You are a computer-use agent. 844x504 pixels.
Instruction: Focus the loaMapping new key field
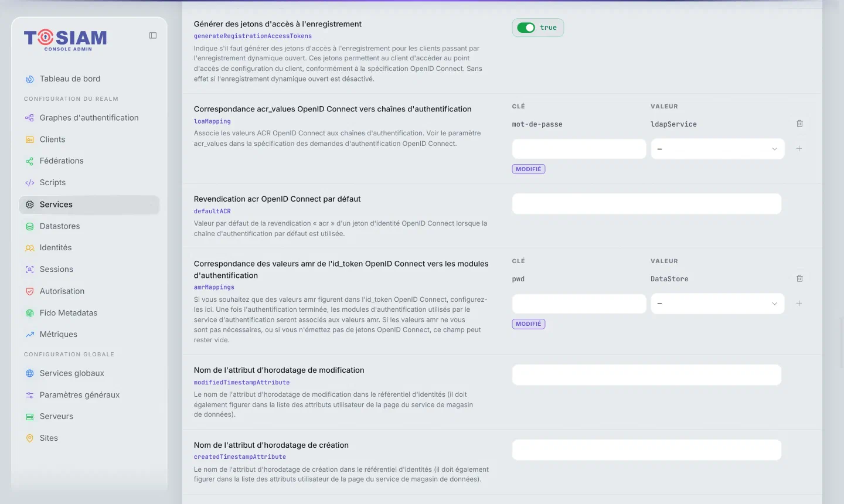click(x=579, y=149)
